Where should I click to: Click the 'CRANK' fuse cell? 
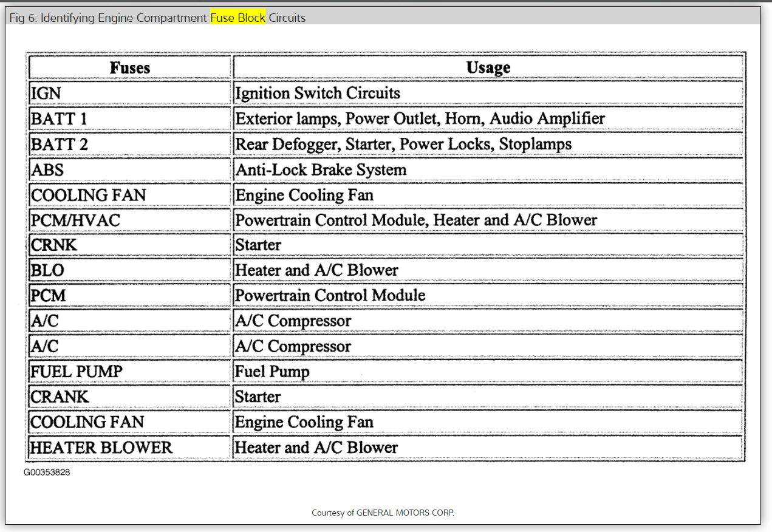click(x=129, y=397)
